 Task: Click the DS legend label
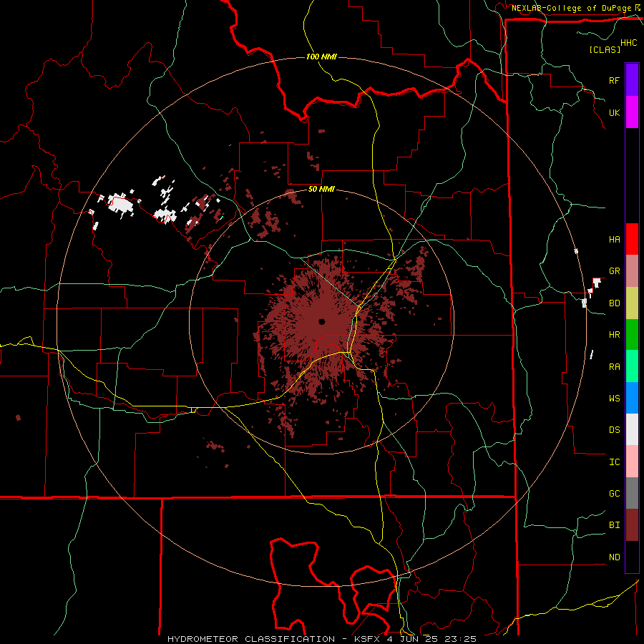pos(614,429)
